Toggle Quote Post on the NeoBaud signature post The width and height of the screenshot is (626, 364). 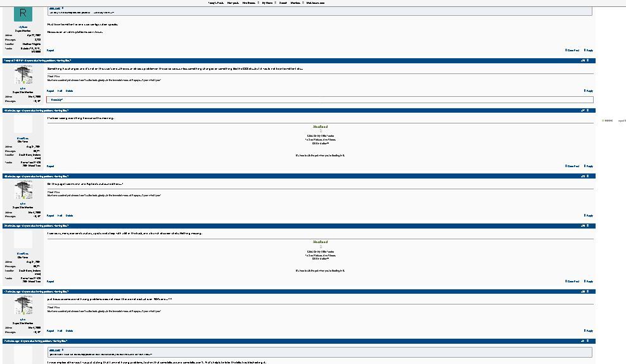tap(572, 166)
